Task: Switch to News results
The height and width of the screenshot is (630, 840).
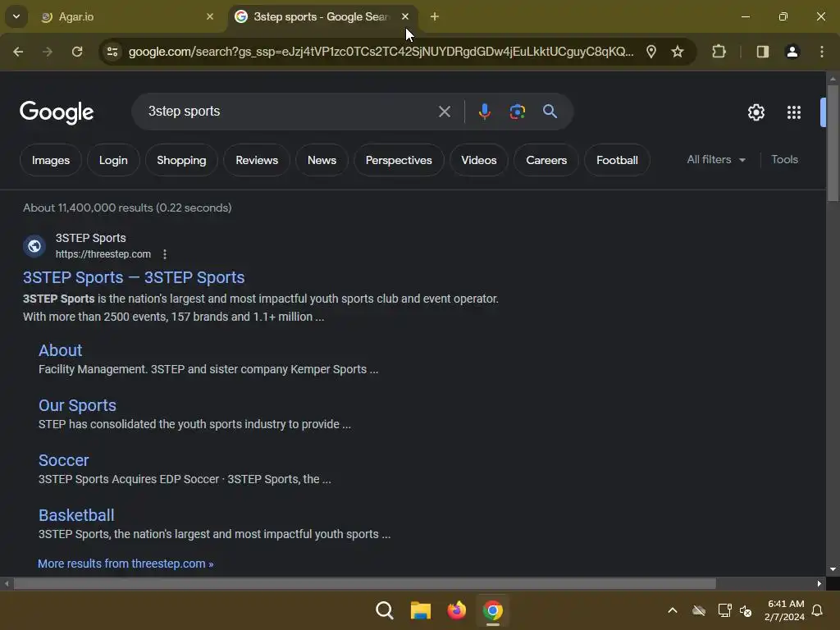Action: (322, 160)
